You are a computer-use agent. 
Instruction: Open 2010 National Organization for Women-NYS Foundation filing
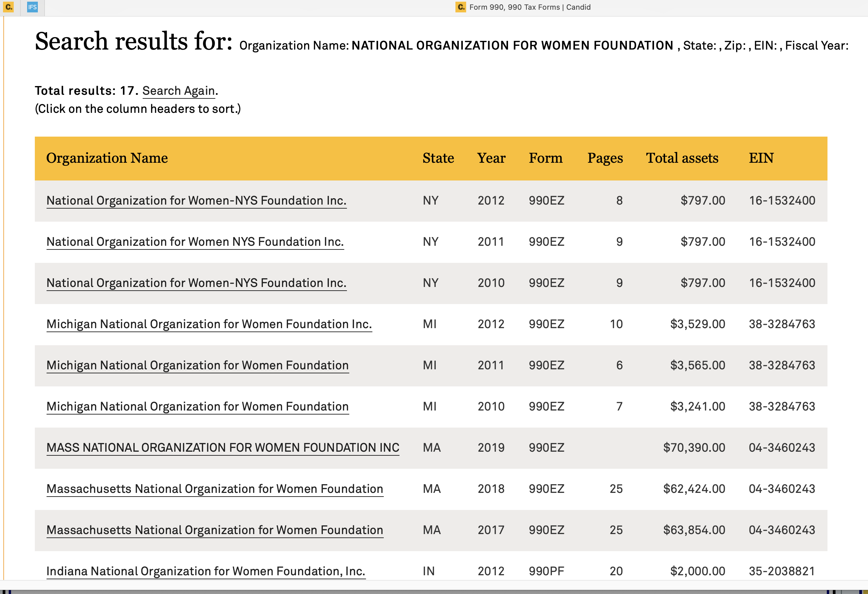tap(197, 283)
